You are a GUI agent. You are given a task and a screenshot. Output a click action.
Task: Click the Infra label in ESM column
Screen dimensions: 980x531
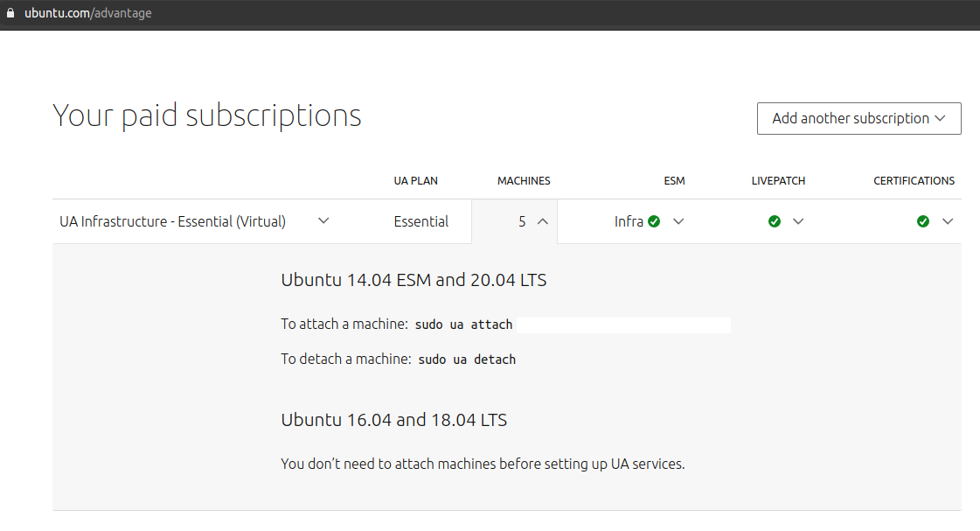click(x=629, y=221)
